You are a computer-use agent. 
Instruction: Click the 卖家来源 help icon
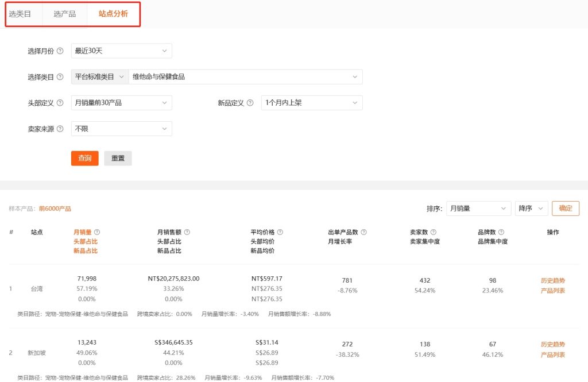(x=59, y=128)
